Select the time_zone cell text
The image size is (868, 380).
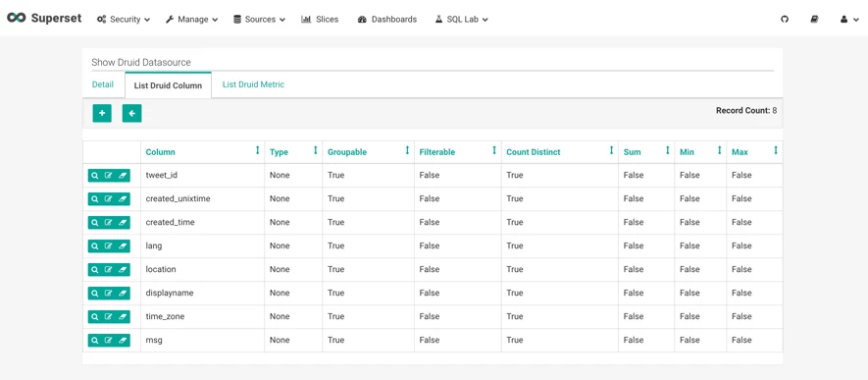click(165, 316)
